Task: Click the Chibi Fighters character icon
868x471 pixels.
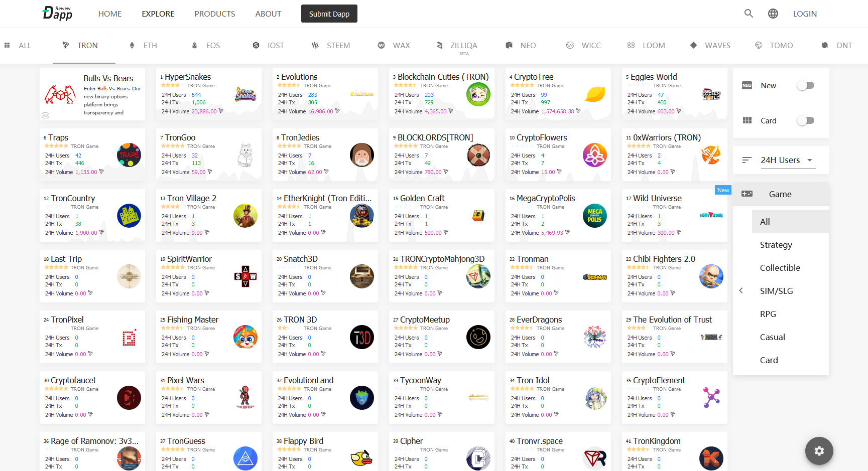Action: [x=711, y=276]
